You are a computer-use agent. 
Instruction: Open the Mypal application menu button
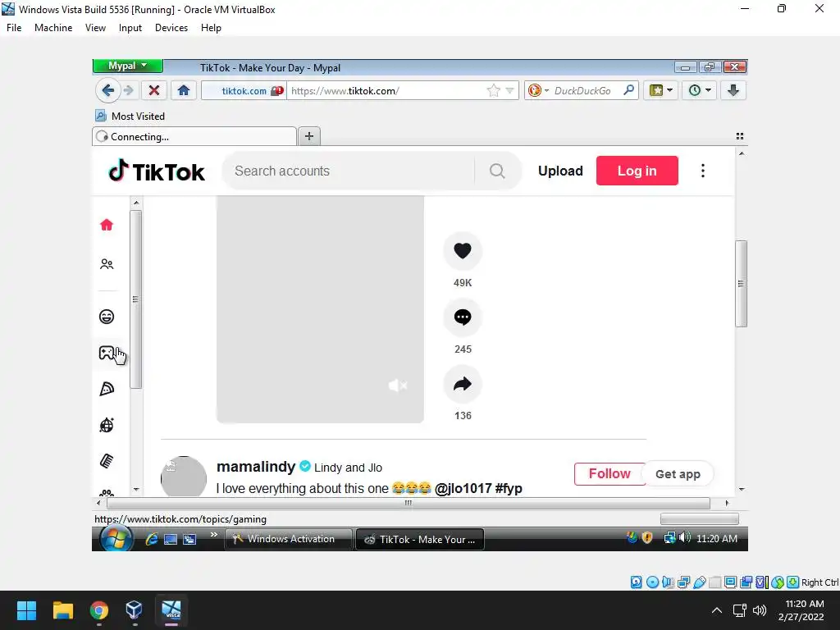[127, 66]
